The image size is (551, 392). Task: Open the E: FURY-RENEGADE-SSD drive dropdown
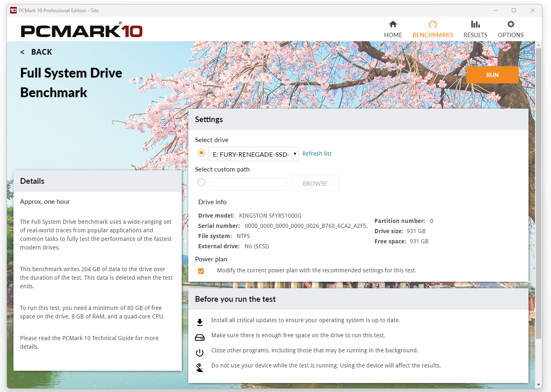click(x=253, y=154)
